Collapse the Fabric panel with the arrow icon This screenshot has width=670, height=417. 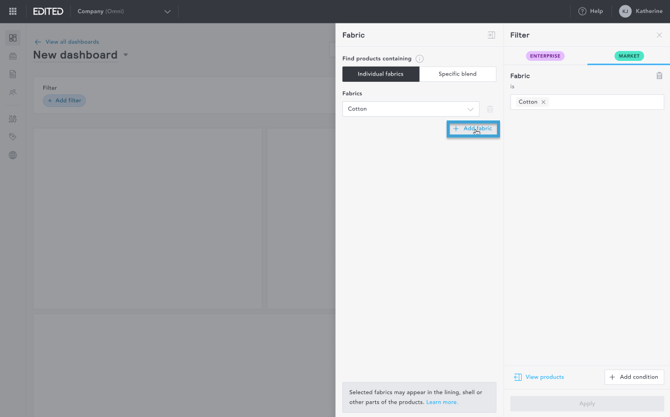click(x=491, y=35)
